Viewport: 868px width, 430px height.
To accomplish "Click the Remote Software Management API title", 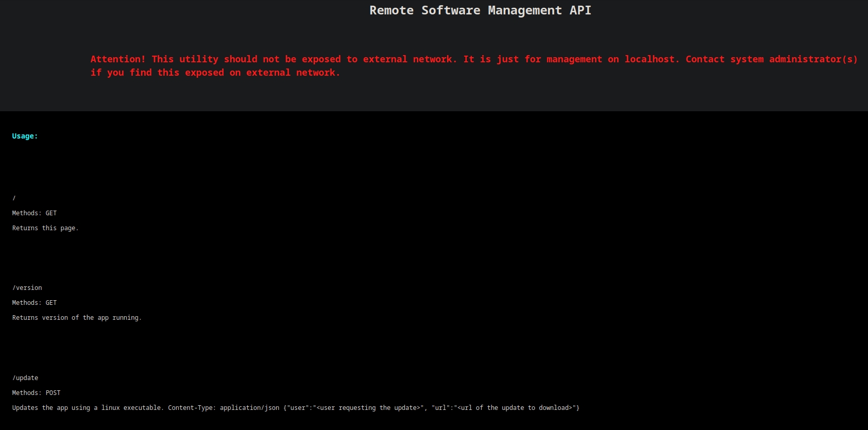I will pos(480,10).
